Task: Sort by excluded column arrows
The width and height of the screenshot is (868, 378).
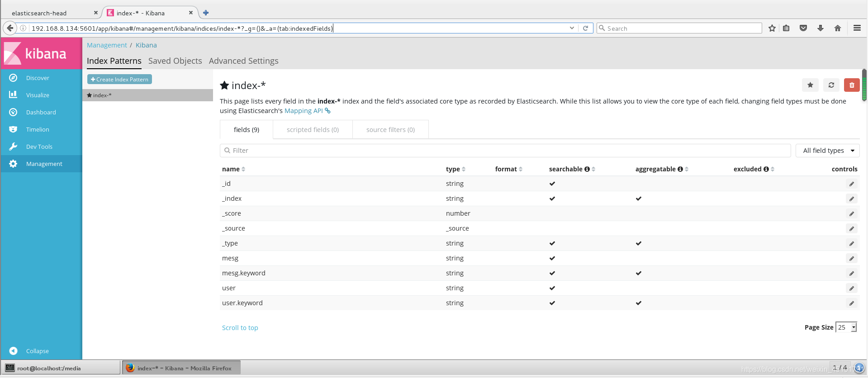Action: 773,169
